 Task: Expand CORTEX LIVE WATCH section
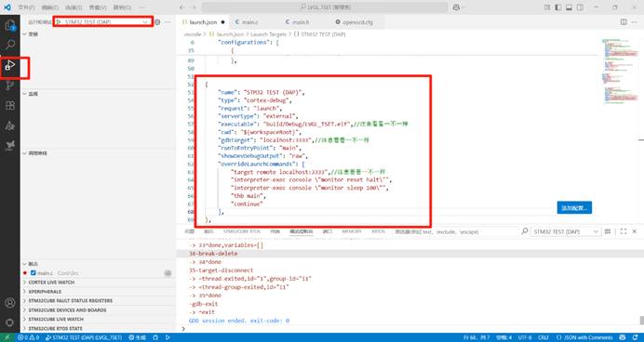point(98,283)
